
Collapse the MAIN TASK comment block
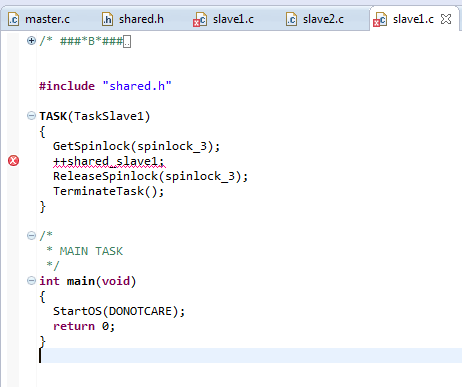point(31,236)
